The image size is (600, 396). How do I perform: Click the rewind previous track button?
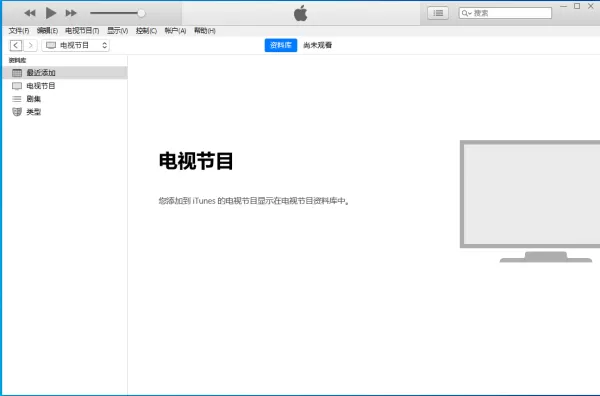point(30,13)
